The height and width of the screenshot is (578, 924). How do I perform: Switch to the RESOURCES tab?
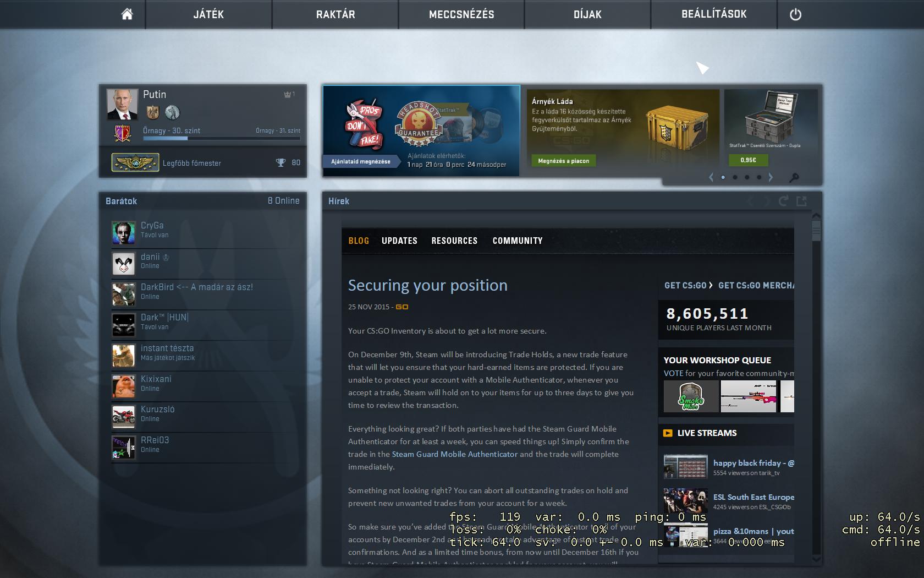click(454, 241)
